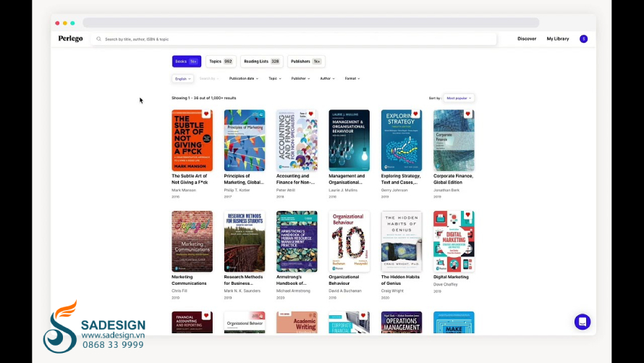Image resolution: width=644 pixels, height=363 pixels.
Task: Toggle heart on Corporate Finance Global Edition cover
Action: click(x=467, y=114)
